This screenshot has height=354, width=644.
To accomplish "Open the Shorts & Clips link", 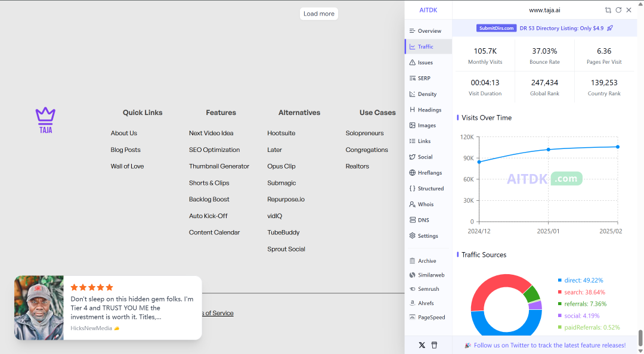I will [209, 183].
